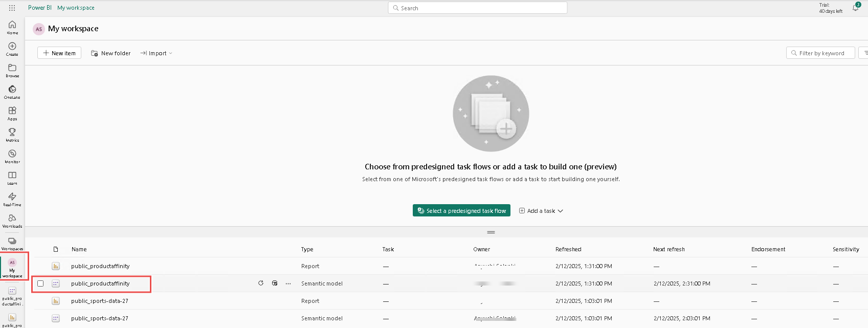
Task: Open the public_sports-data-27 report
Action: 100,301
